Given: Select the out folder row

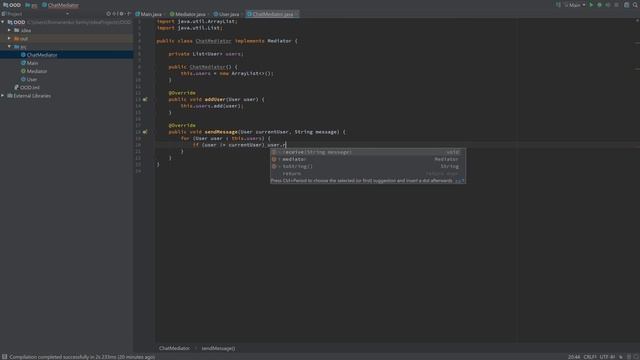Looking at the screenshot, I should (67, 38).
